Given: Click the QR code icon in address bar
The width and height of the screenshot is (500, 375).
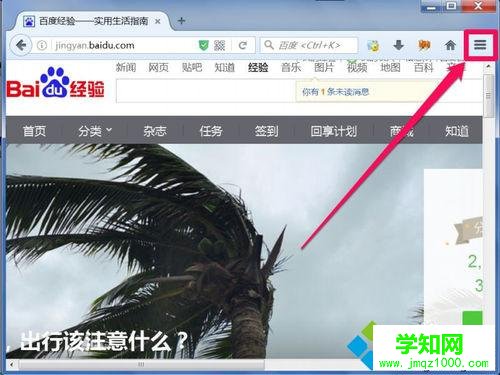Looking at the screenshot, I should pos(219,45).
